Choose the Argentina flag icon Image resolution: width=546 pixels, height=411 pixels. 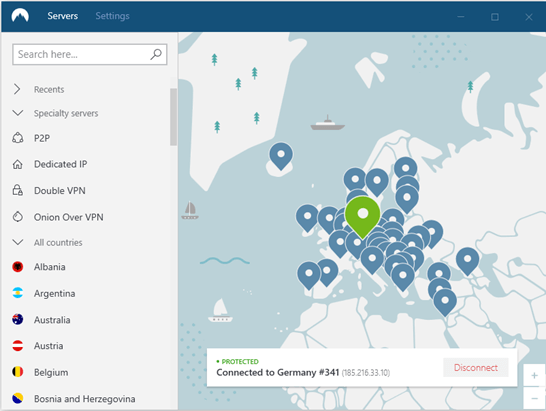[18, 293]
